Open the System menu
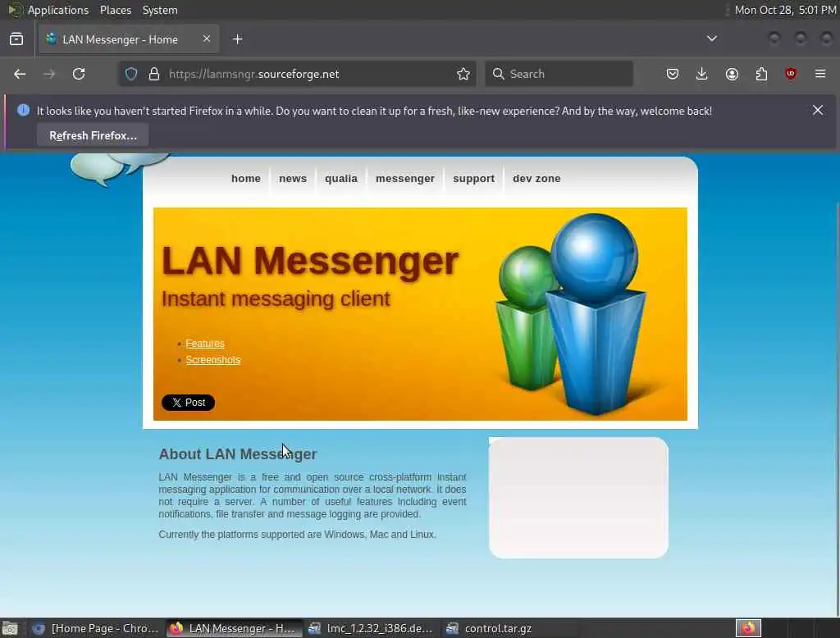Screen dimensions: 840x638 pos(160,10)
